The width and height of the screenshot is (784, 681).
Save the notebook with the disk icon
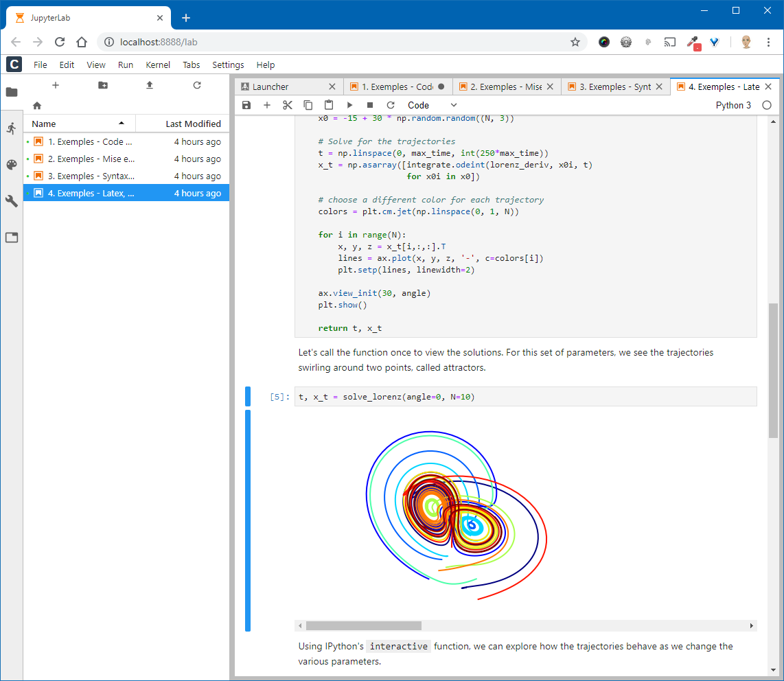coord(246,105)
